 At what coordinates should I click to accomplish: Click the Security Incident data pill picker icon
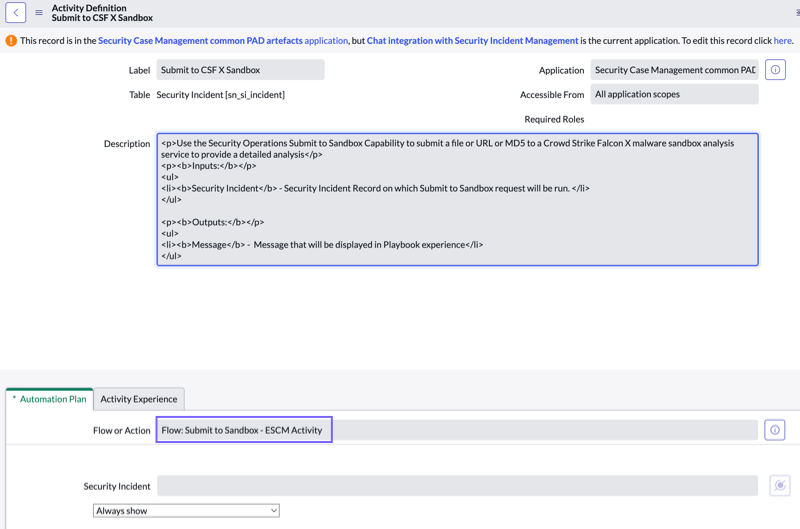780,486
